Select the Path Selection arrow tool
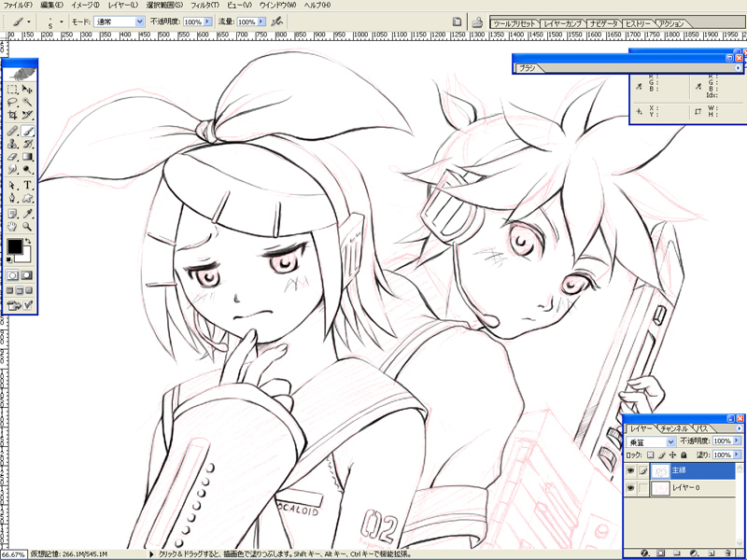Viewport: 747px width, 560px height. (13, 185)
